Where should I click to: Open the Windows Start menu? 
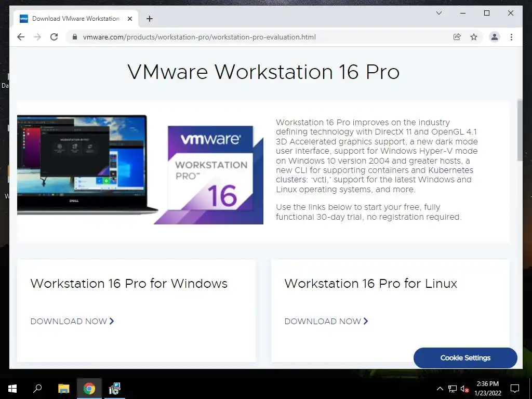12,389
